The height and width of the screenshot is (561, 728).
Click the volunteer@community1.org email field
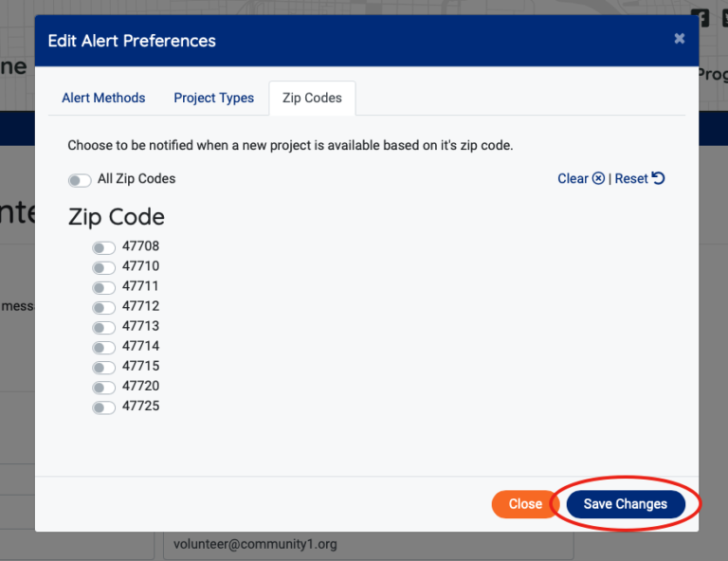(364, 545)
